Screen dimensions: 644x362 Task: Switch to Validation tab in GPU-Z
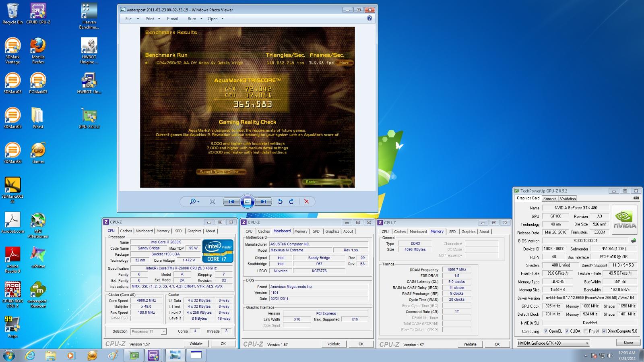point(568,199)
